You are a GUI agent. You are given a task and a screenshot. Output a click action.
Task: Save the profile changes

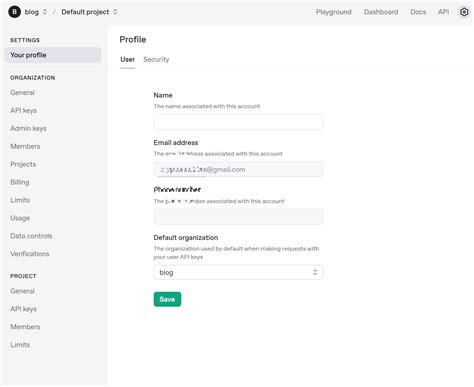click(167, 299)
